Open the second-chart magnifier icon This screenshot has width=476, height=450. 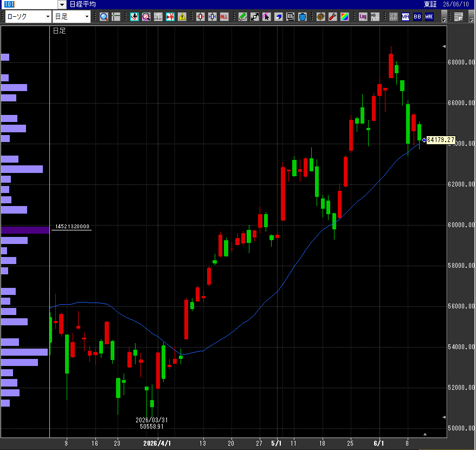146,17
